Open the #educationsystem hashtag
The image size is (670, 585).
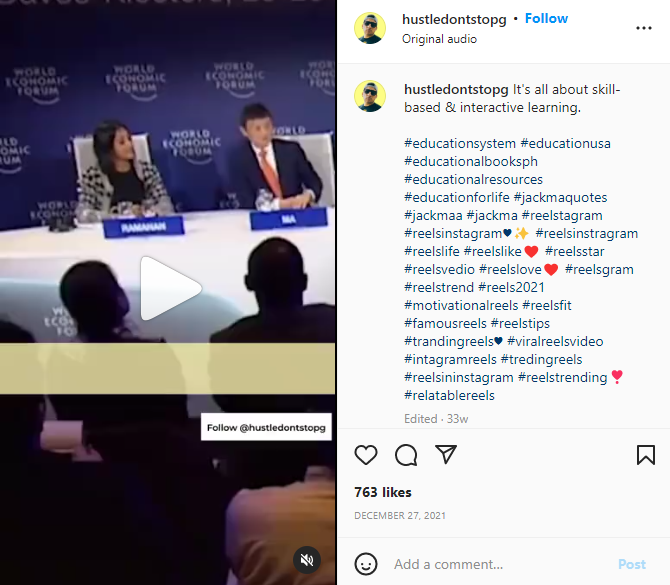460,144
